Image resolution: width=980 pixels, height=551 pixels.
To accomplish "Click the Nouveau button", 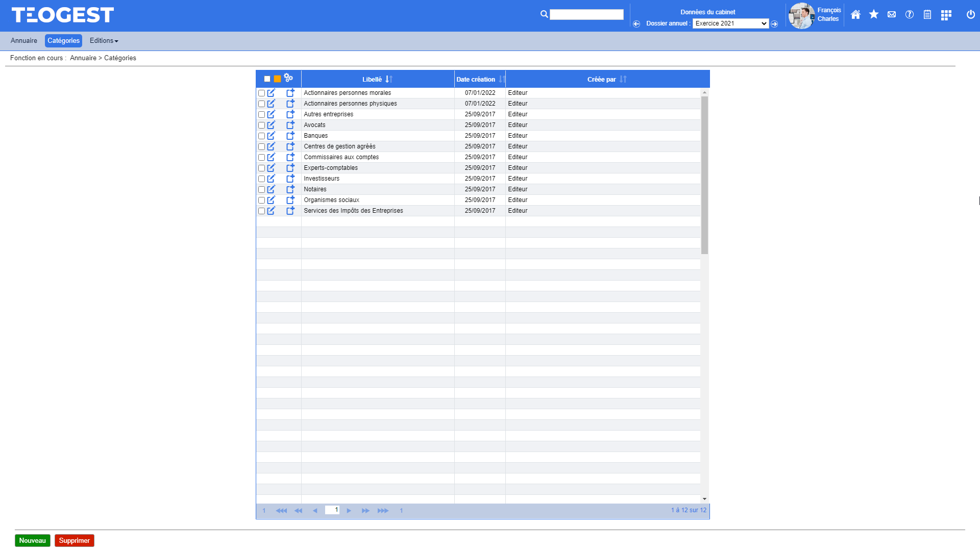I will click(x=32, y=540).
